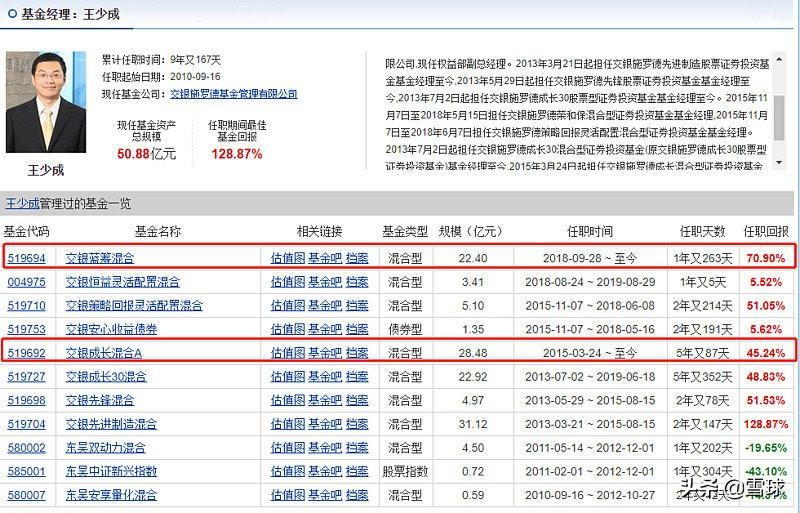Open fund code 519694

point(27,258)
